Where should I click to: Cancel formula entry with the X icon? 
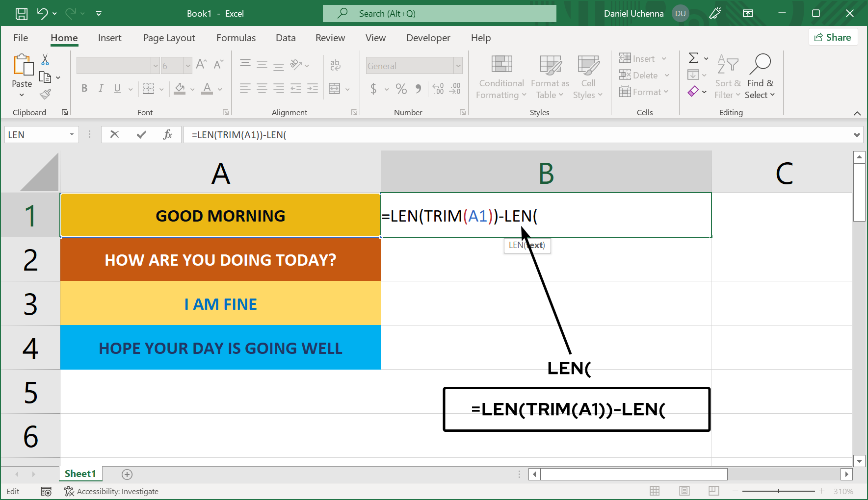point(114,134)
